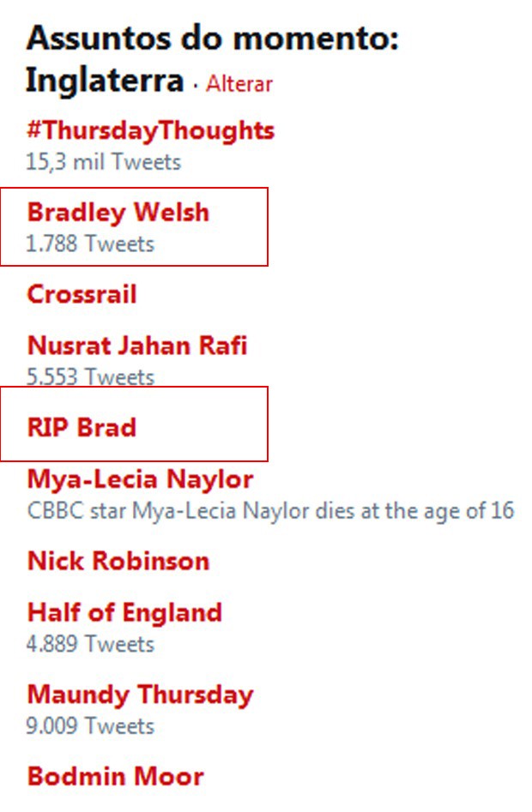532x812 pixels.
Task: Select the Half of England trend
Action: click(124, 612)
